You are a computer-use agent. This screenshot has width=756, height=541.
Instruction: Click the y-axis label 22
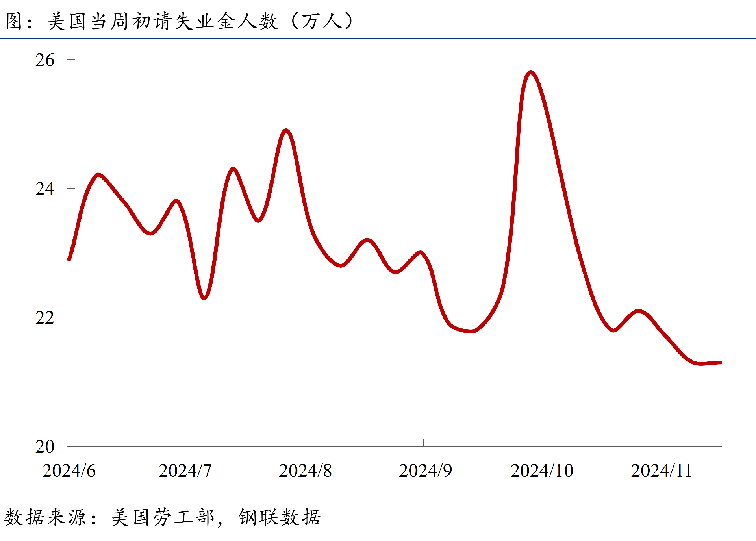(44, 317)
